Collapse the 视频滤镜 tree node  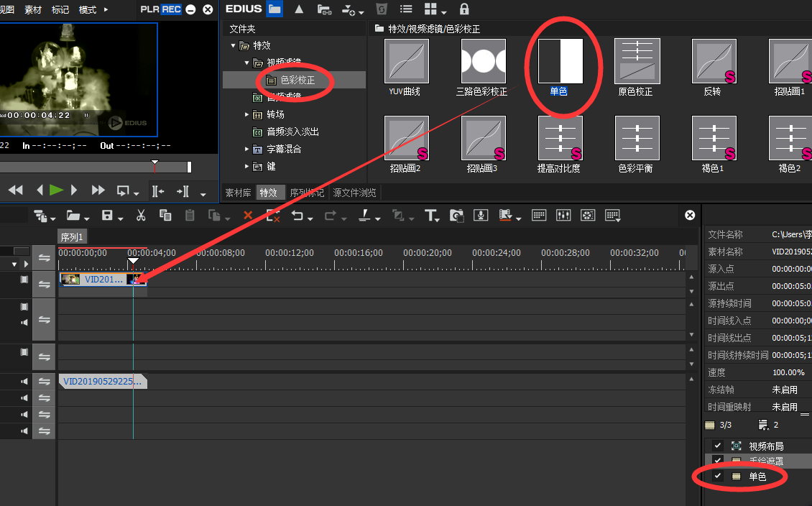[x=246, y=62]
